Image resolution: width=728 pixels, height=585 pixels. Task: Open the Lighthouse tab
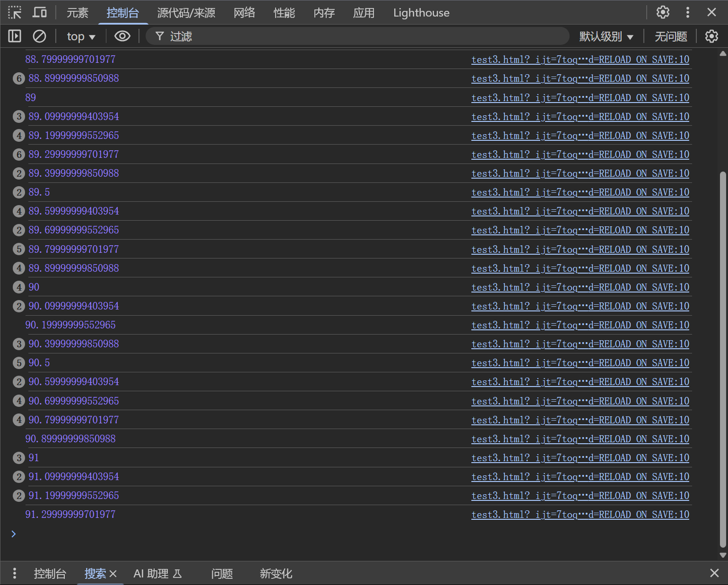click(x=421, y=13)
